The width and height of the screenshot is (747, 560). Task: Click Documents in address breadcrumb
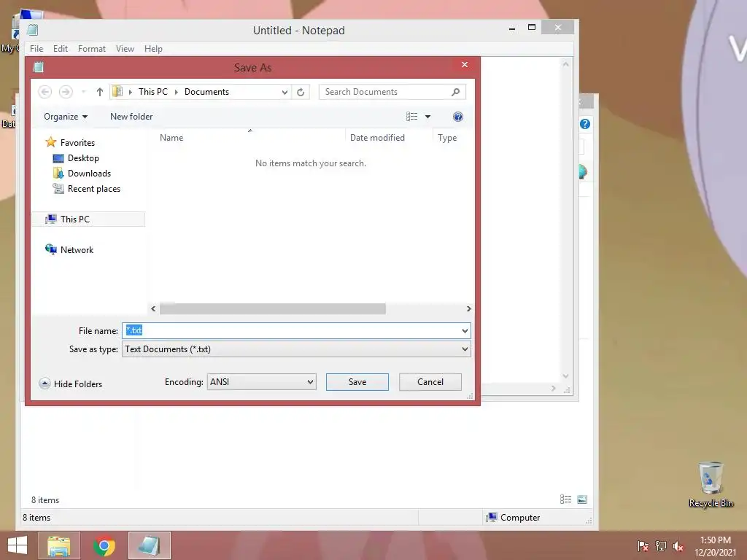pyautogui.click(x=206, y=92)
